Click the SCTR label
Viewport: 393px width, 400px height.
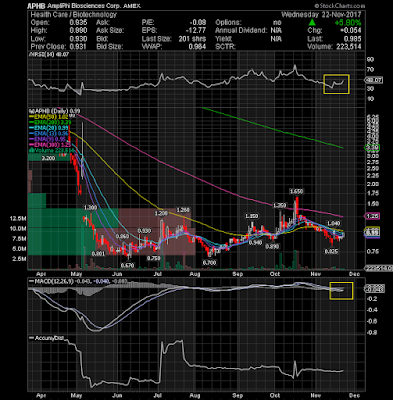(224, 47)
